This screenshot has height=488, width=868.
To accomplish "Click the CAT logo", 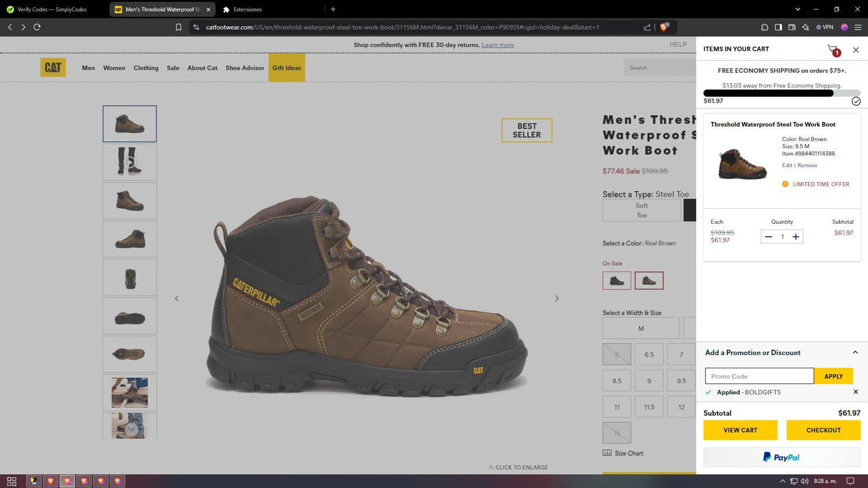I will [53, 68].
